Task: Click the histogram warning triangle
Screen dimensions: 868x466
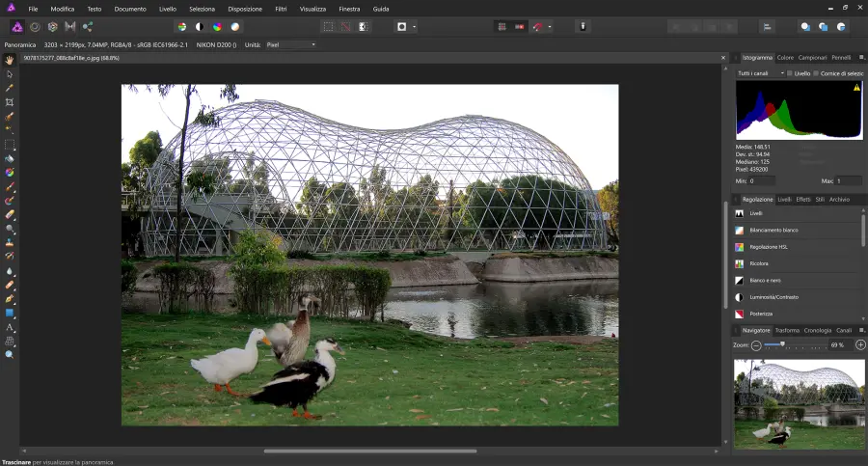Action: [x=856, y=88]
